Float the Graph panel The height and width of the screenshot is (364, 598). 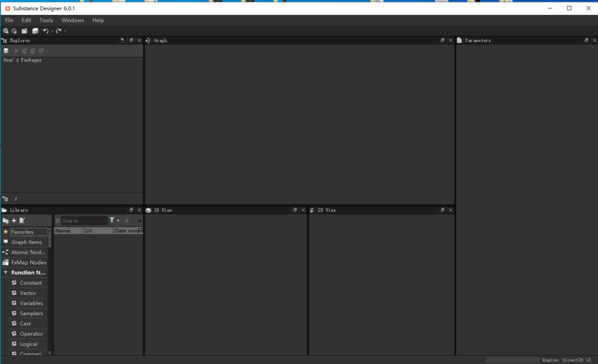pyautogui.click(x=442, y=40)
